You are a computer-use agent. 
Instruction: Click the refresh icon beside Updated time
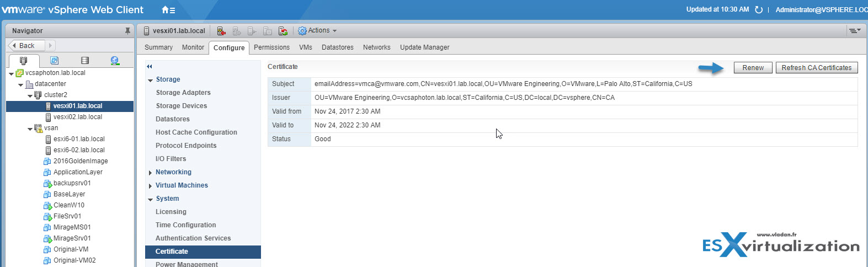tap(759, 10)
